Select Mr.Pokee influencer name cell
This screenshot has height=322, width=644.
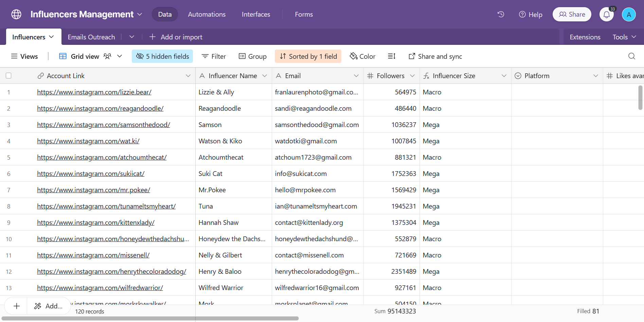click(x=234, y=190)
